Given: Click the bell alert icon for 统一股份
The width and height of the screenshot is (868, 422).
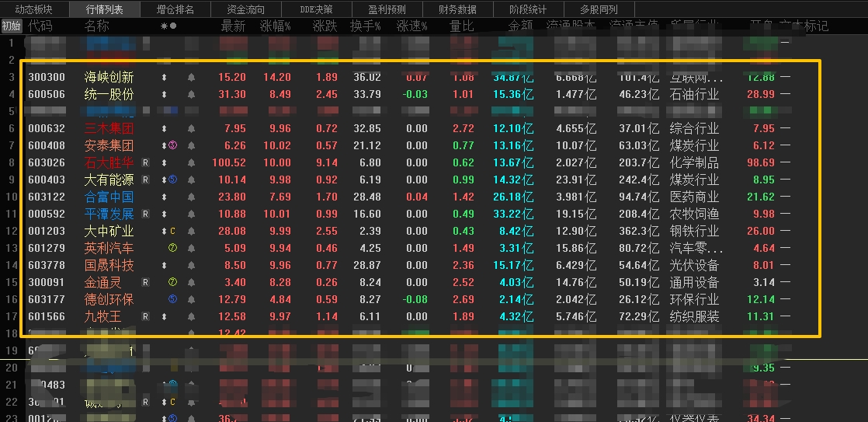Looking at the screenshot, I should 191,95.
